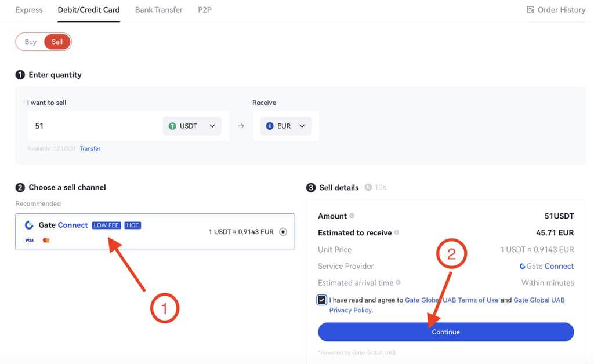Click the info icon beside Amount
The height and width of the screenshot is (364, 594).
point(352,216)
